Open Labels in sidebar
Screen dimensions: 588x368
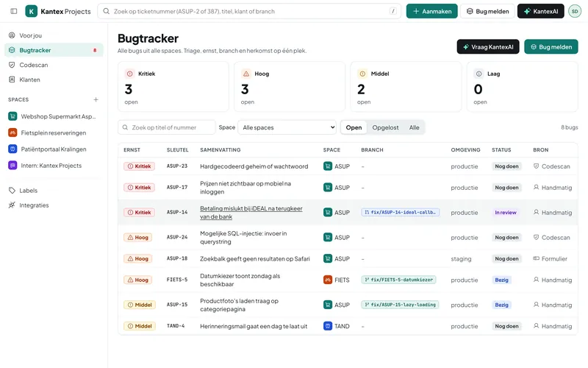click(54, 191)
